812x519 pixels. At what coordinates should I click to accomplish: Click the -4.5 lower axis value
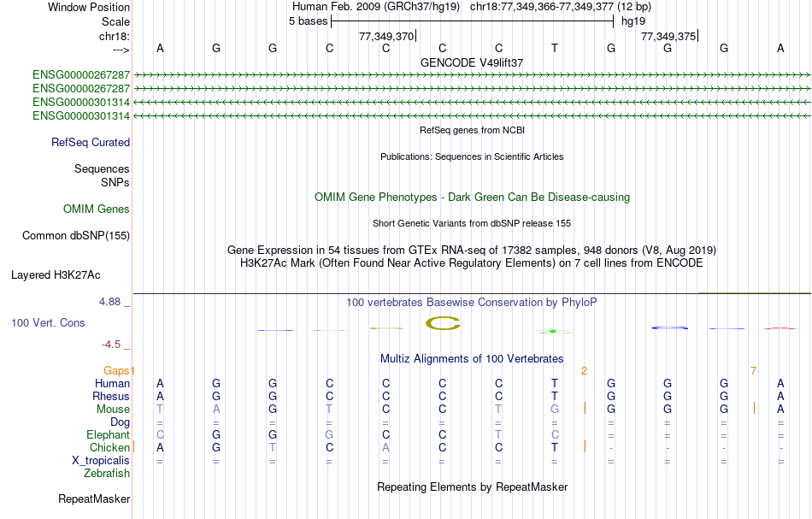tap(111, 345)
